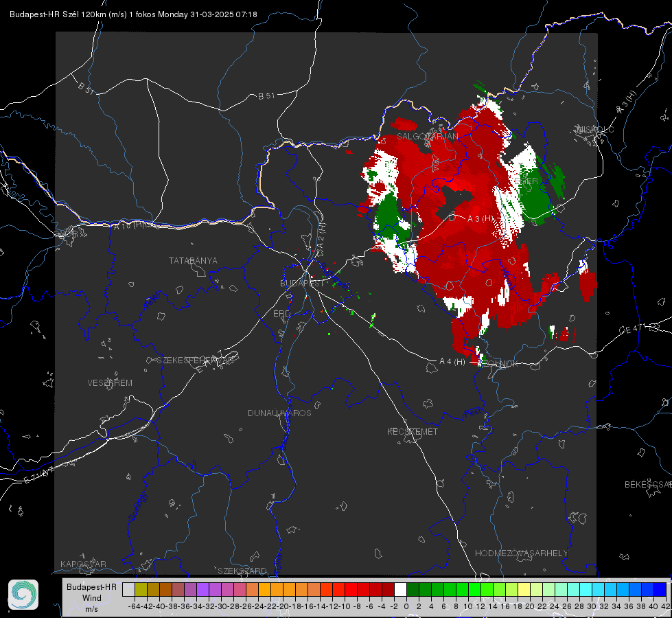Select the white swatch between -2 and 0
Image resolution: width=672 pixels, height=618 pixels.
(400, 589)
